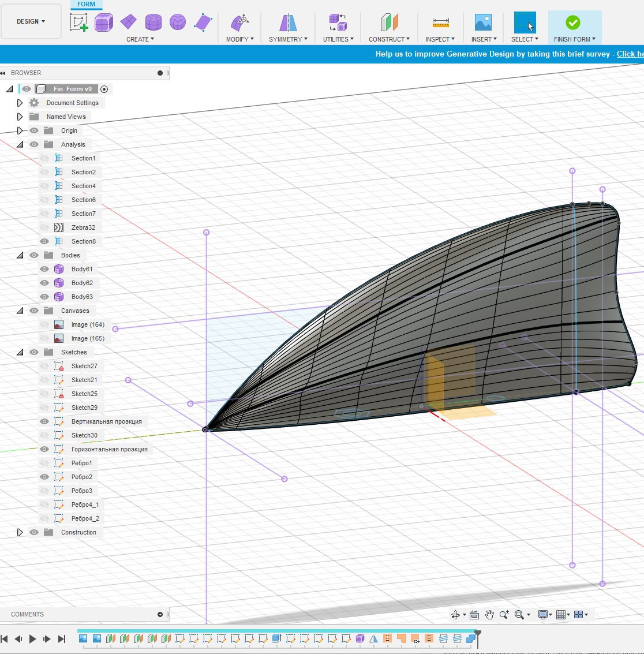Click the Create Sketch icon
The width and height of the screenshot is (644, 654).
[79, 22]
